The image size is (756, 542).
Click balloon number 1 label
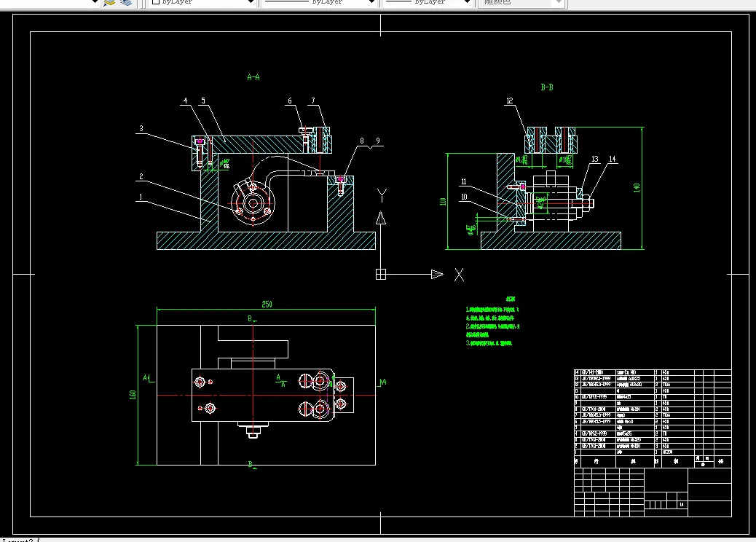coord(141,197)
